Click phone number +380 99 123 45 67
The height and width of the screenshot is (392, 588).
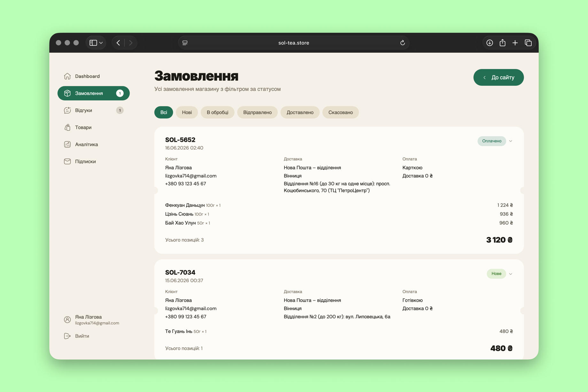[x=185, y=317]
